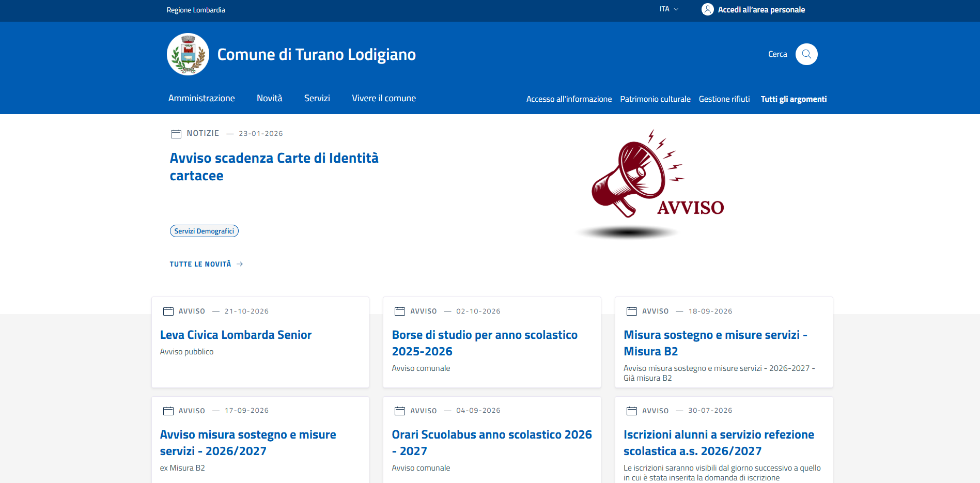Image resolution: width=980 pixels, height=483 pixels.
Task: Click the Comune di Turano Lodigiano title
Action: coord(316,54)
